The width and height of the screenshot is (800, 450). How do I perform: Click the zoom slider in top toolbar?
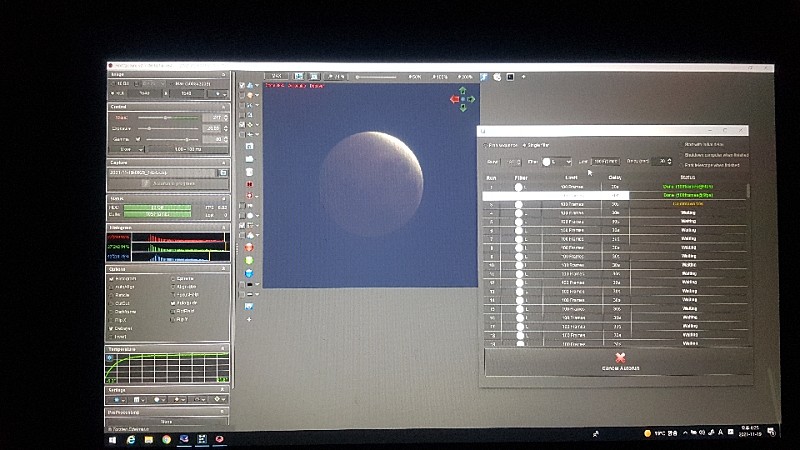[377, 77]
